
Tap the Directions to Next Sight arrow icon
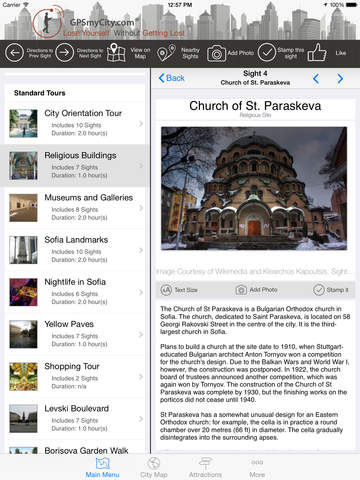tap(64, 53)
